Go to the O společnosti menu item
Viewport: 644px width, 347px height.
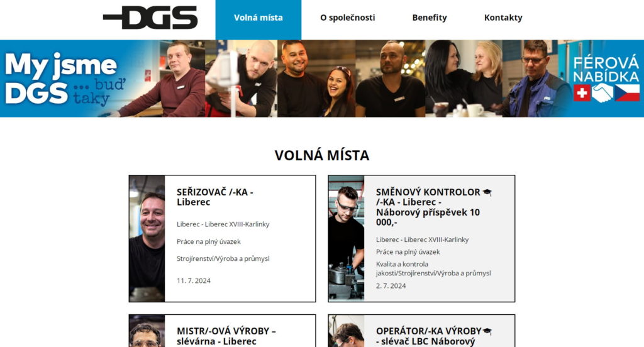point(347,18)
